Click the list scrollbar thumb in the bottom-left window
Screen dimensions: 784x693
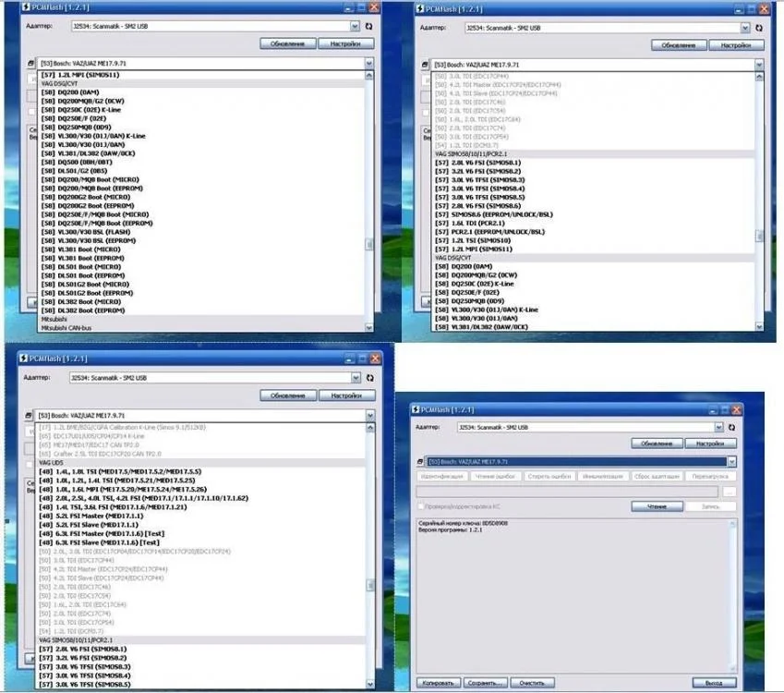(370, 585)
